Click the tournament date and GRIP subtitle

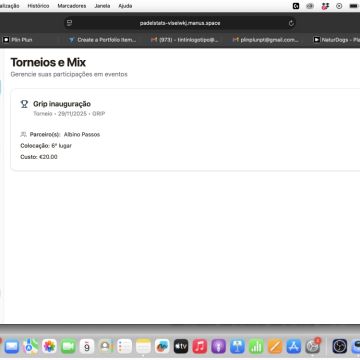69,114
